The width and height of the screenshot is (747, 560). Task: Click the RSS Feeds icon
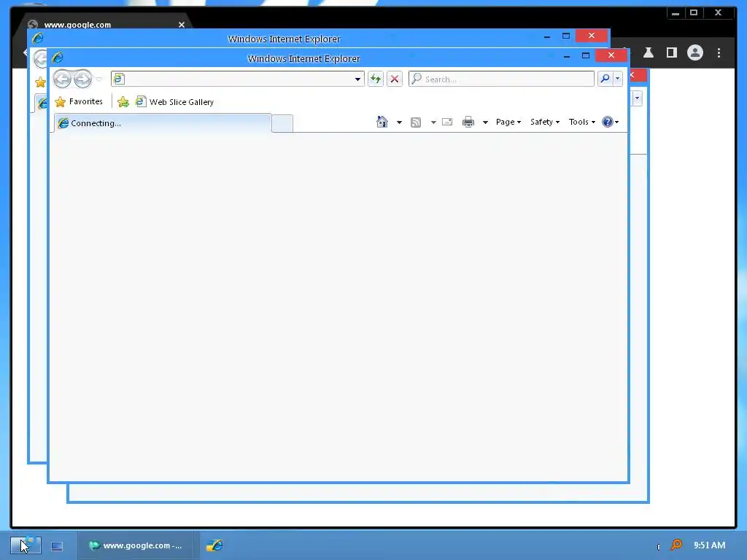coord(416,122)
